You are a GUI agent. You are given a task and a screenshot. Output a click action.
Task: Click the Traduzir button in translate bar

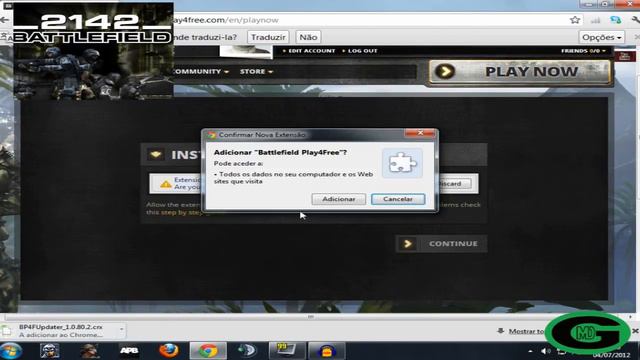click(268, 37)
